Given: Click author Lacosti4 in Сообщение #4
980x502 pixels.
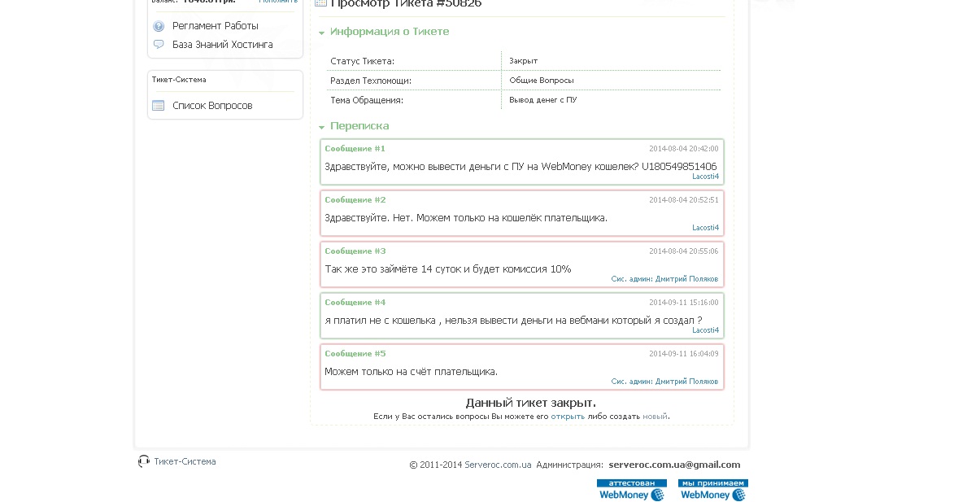Looking at the screenshot, I should coord(705,330).
